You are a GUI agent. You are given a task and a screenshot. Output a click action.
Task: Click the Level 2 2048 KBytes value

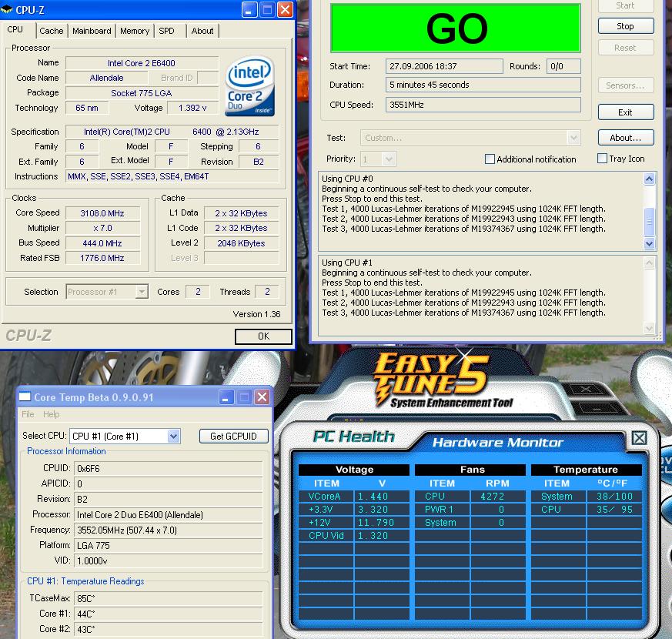click(x=241, y=243)
